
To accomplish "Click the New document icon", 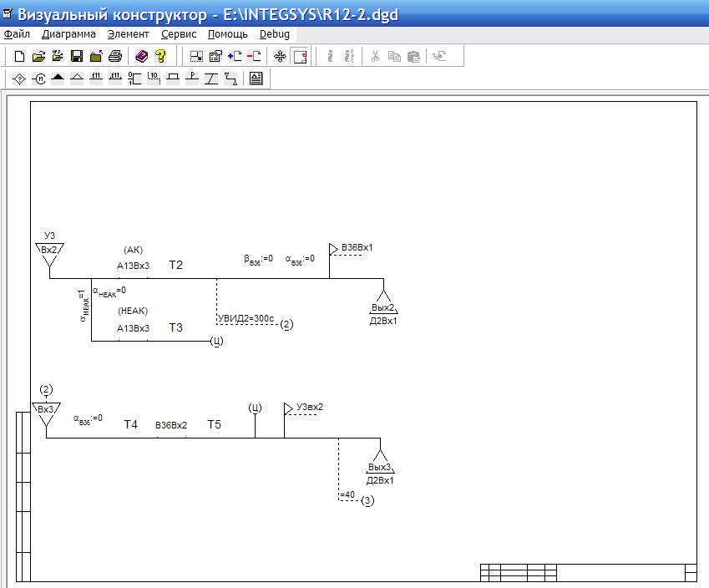I will coord(19,57).
